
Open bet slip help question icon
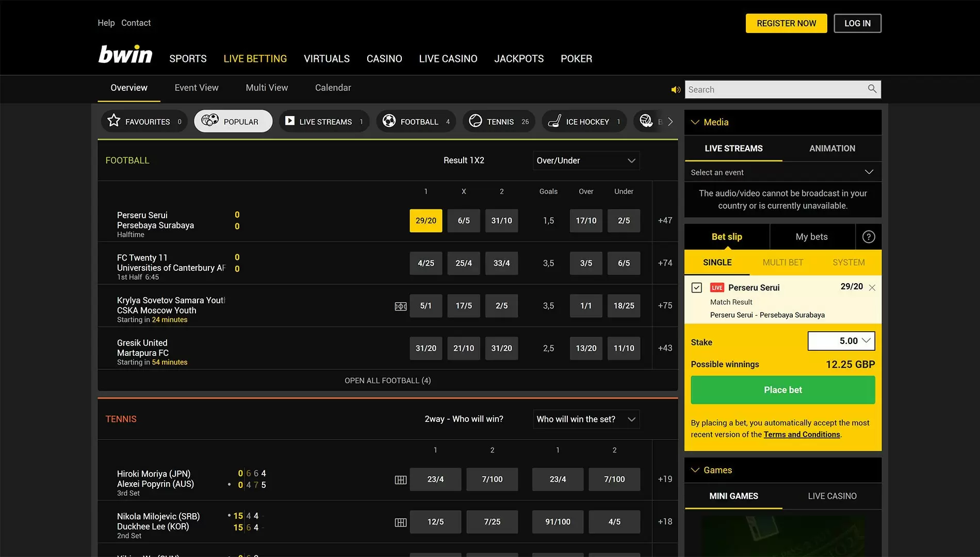pyautogui.click(x=869, y=237)
